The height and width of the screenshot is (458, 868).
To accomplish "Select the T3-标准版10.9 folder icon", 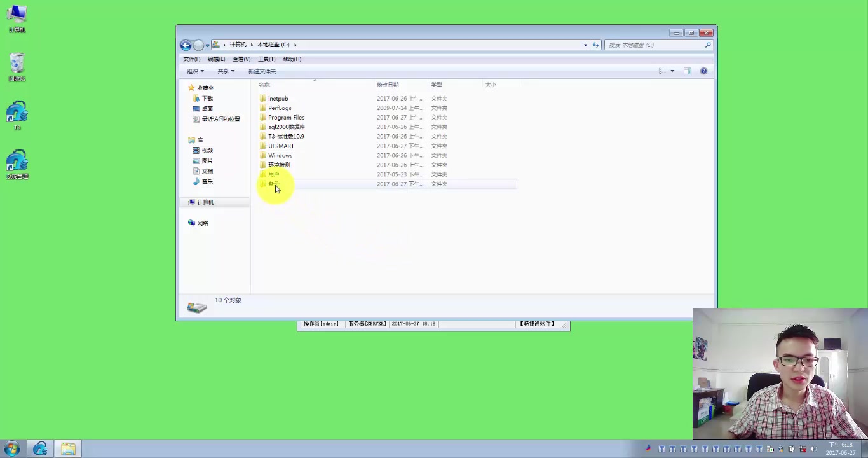I will click(x=262, y=136).
